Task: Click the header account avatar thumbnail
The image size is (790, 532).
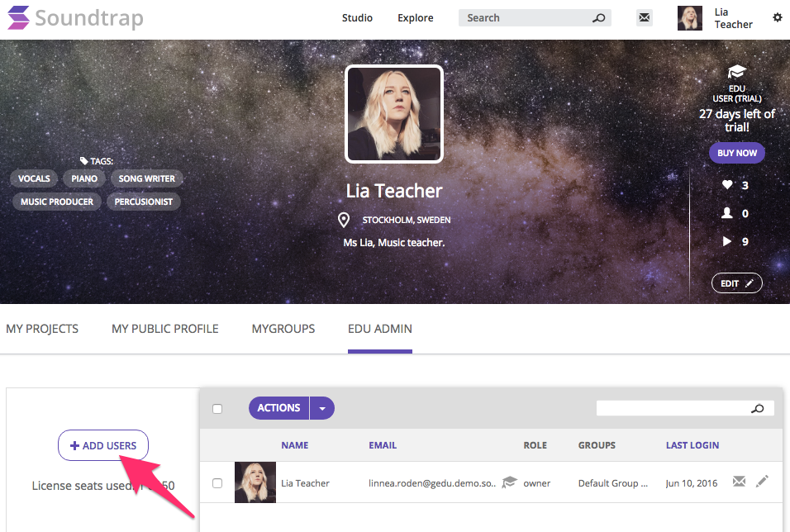Action: coord(690,18)
